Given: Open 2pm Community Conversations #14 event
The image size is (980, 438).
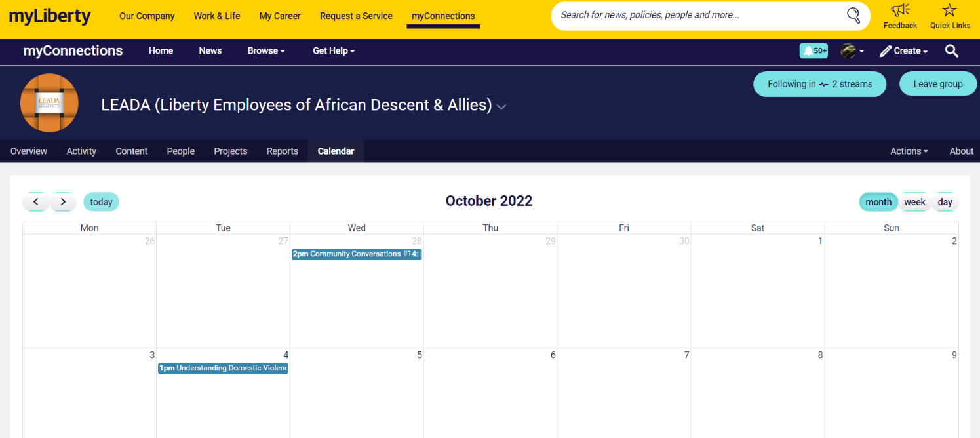Looking at the screenshot, I should (x=357, y=254).
